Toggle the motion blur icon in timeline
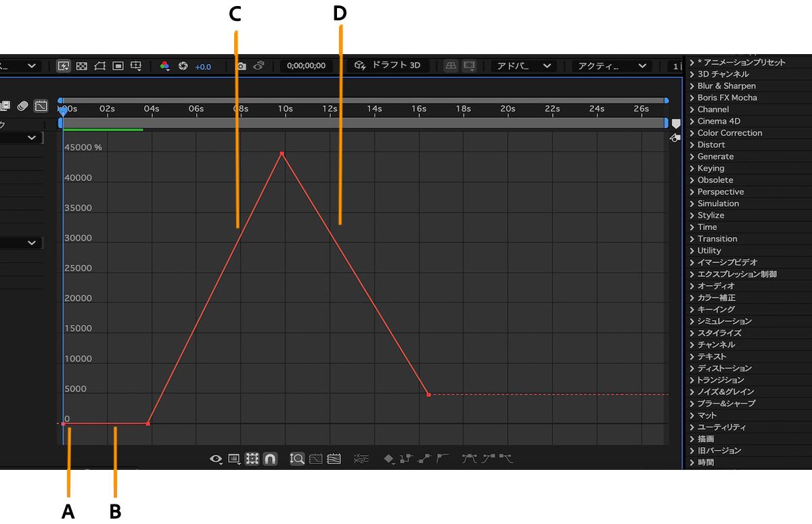 coord(23,106)
